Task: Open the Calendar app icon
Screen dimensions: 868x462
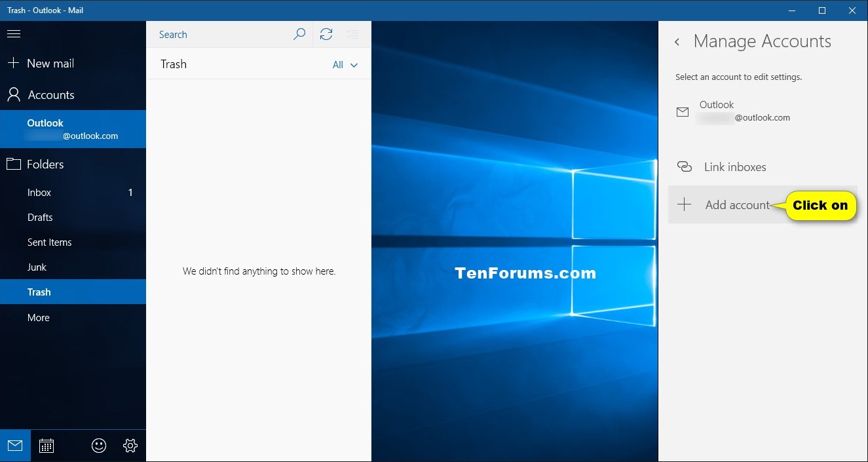Action: (x=47, y=446)
